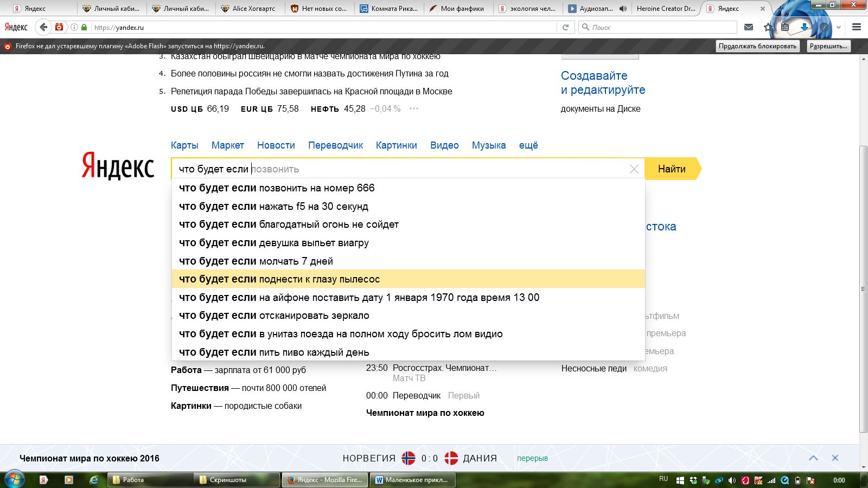Open the media player taskbar shortcut

[69, 480]
